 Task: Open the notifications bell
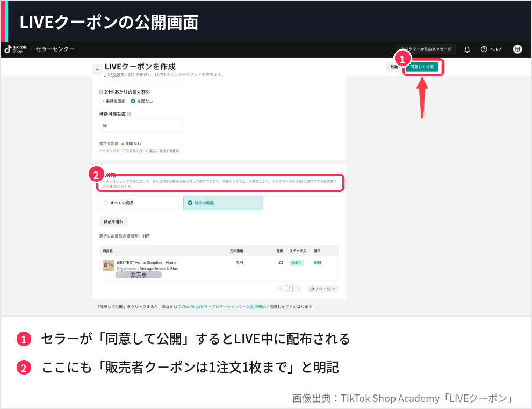tap(467, 49)
